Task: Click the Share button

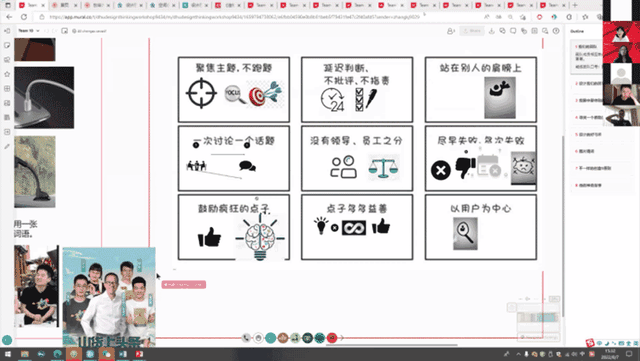Action: point(471,31)
